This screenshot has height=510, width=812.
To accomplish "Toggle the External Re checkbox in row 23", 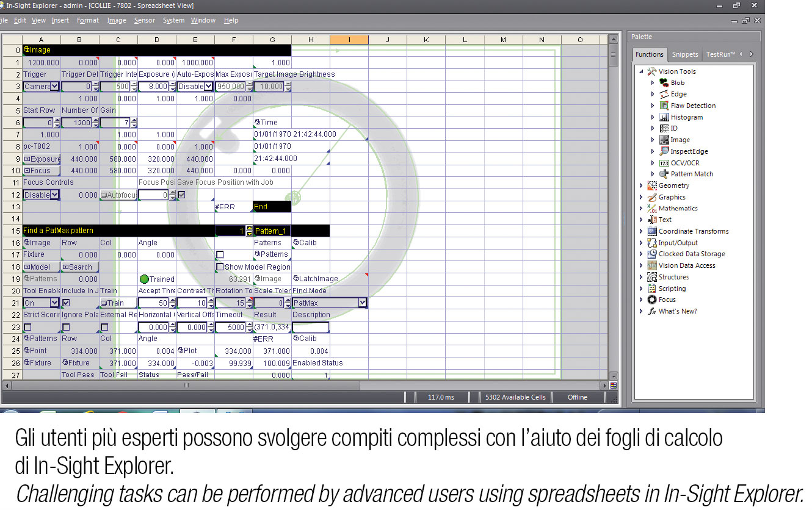I will pyautogui.click(x=104, y=327).
